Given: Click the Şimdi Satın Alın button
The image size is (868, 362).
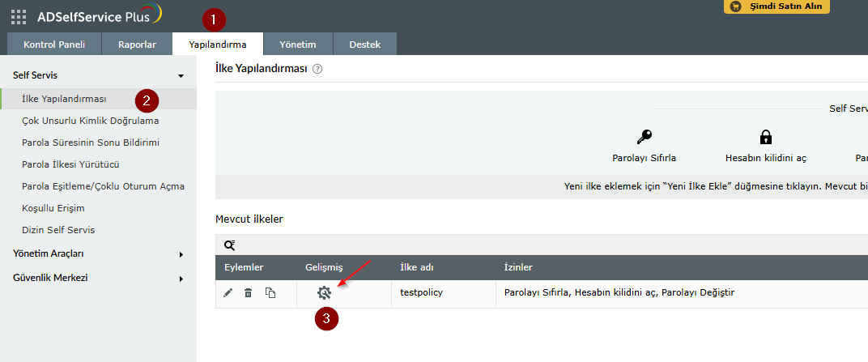Looking at the screenshot, I should (777, 6).
